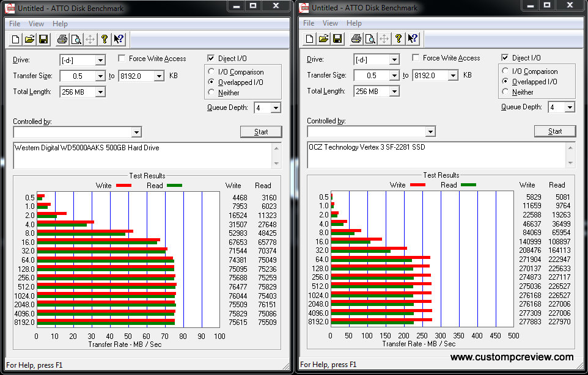The image size is (588, 375).
Task: Open Queue Depth dropdown in left window
Action: tap(276, 108)
